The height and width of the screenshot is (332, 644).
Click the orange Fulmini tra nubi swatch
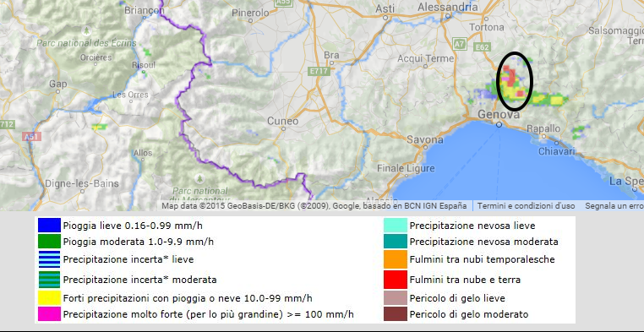[396, 259]
